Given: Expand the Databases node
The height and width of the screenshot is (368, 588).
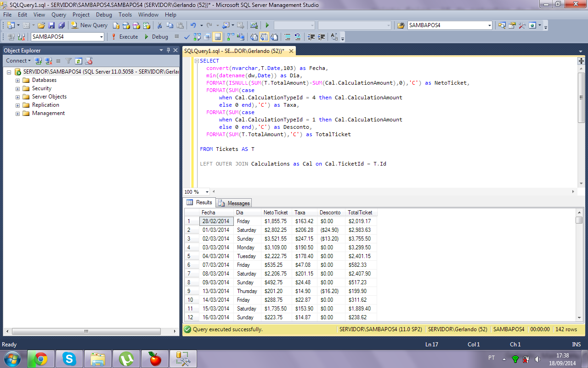Looking at the screenshot, I should tap(18, 80).
